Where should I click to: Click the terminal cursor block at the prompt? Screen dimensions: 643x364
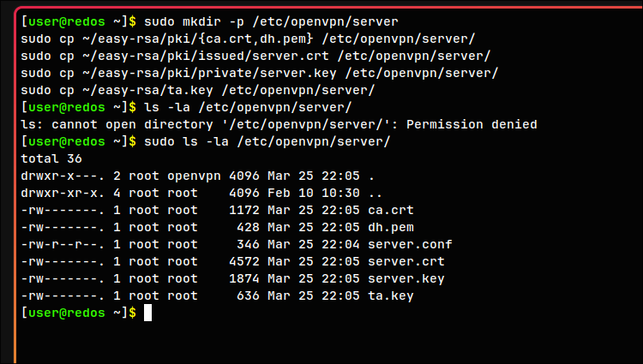coord(147,313)
